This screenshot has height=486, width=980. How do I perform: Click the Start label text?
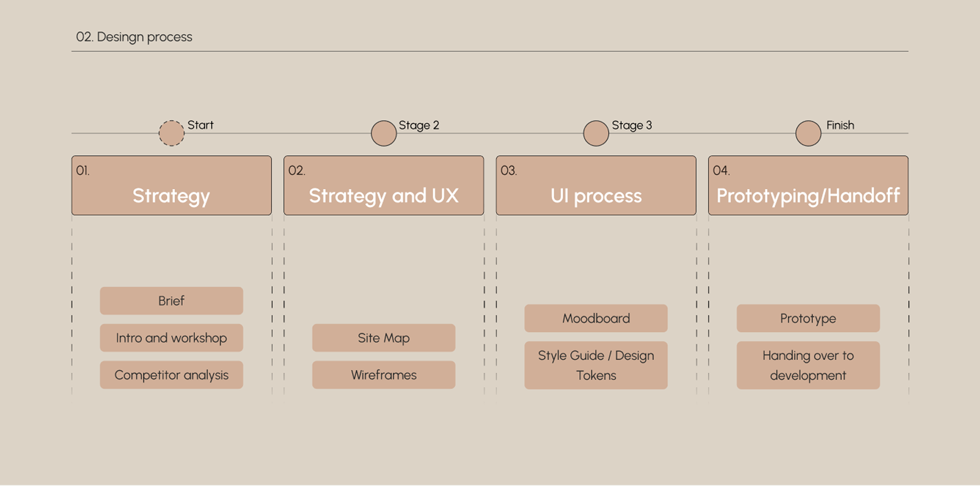[x=200, y=125]
